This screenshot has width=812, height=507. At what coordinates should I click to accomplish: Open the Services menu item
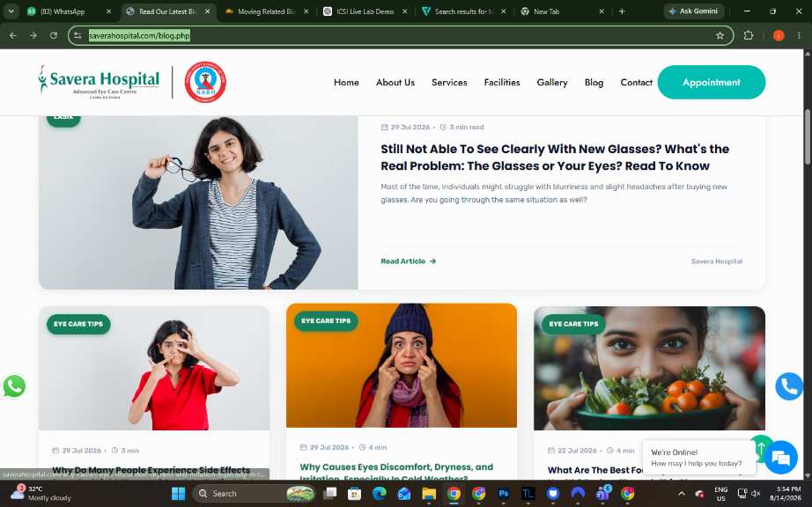(x=449, y=82)
